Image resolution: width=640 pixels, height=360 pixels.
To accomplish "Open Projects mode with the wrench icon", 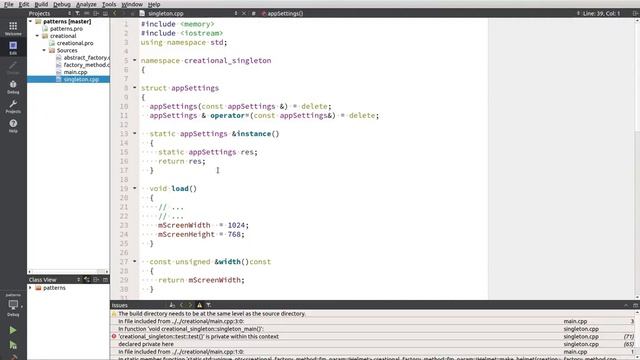I will (x=13, y=106).
